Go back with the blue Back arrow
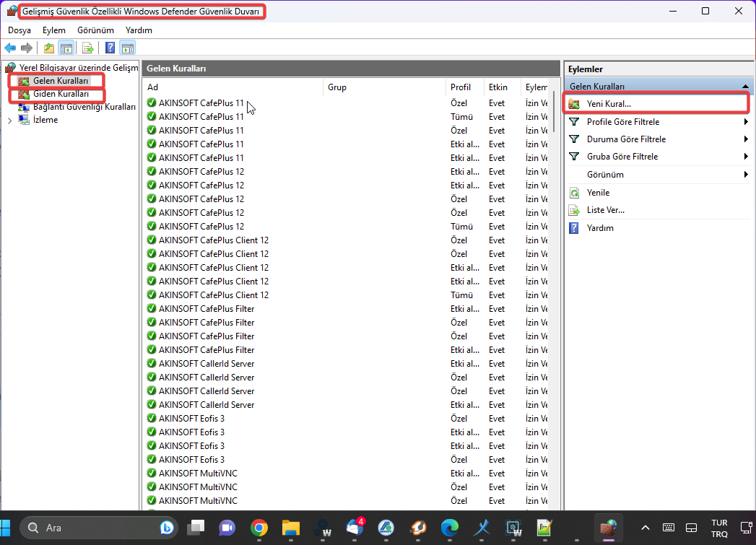 click(10, 48)
